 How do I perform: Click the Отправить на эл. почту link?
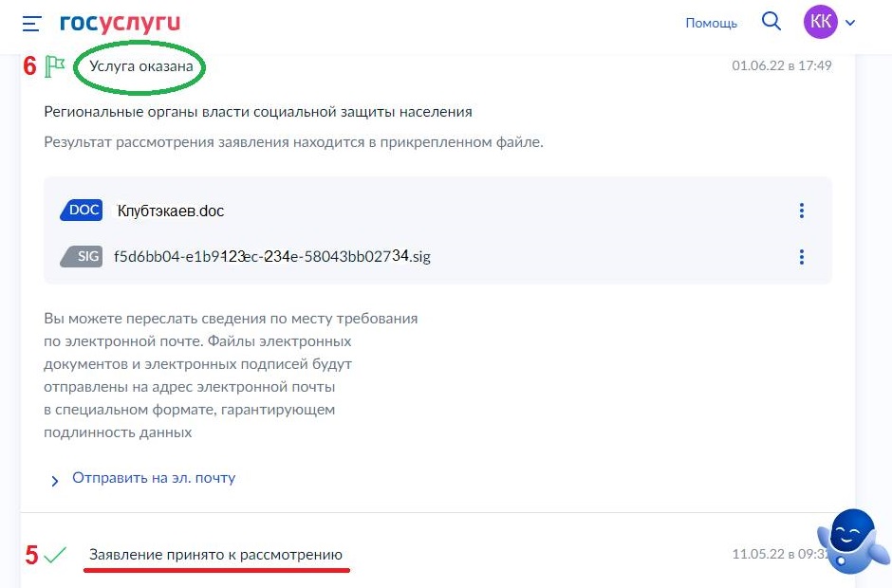point(154,478)
